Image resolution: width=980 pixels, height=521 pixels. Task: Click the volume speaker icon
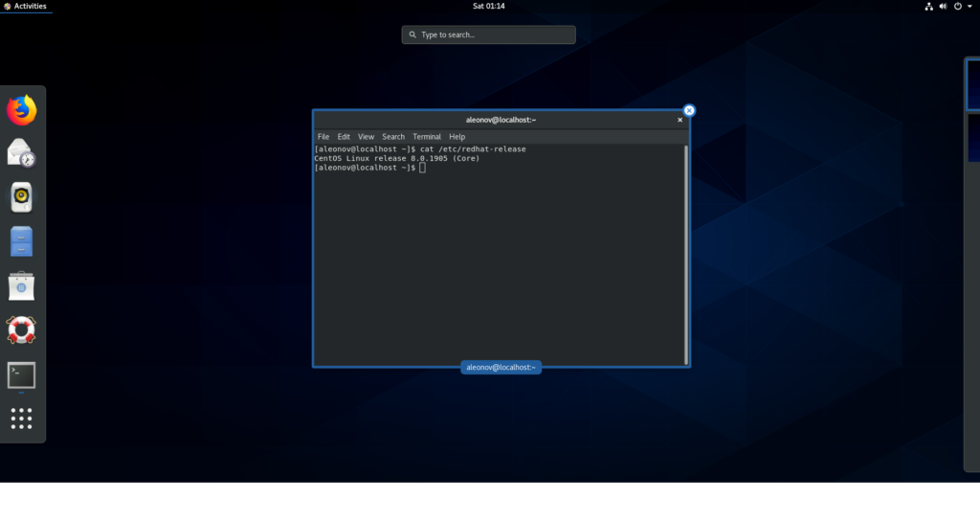[x=943, y=6]
